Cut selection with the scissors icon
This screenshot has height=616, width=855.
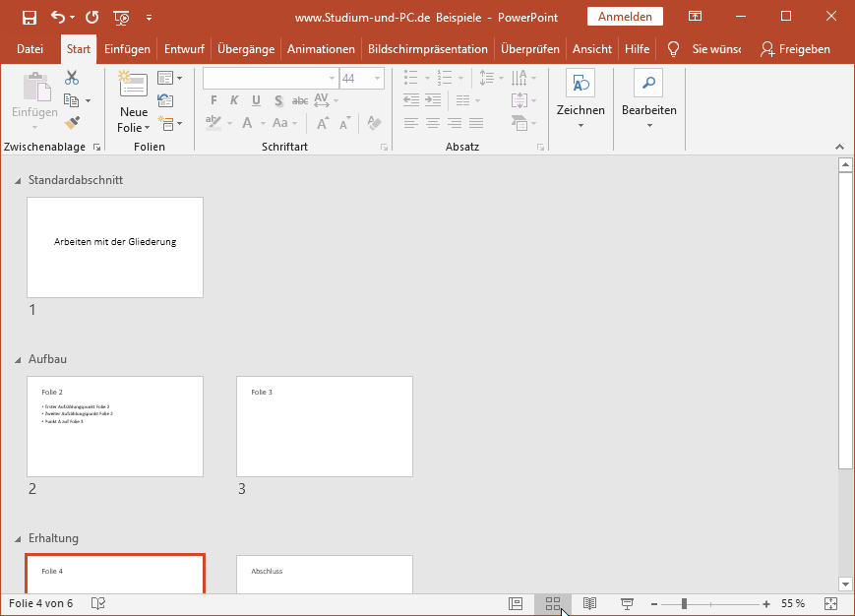point(72,78)
